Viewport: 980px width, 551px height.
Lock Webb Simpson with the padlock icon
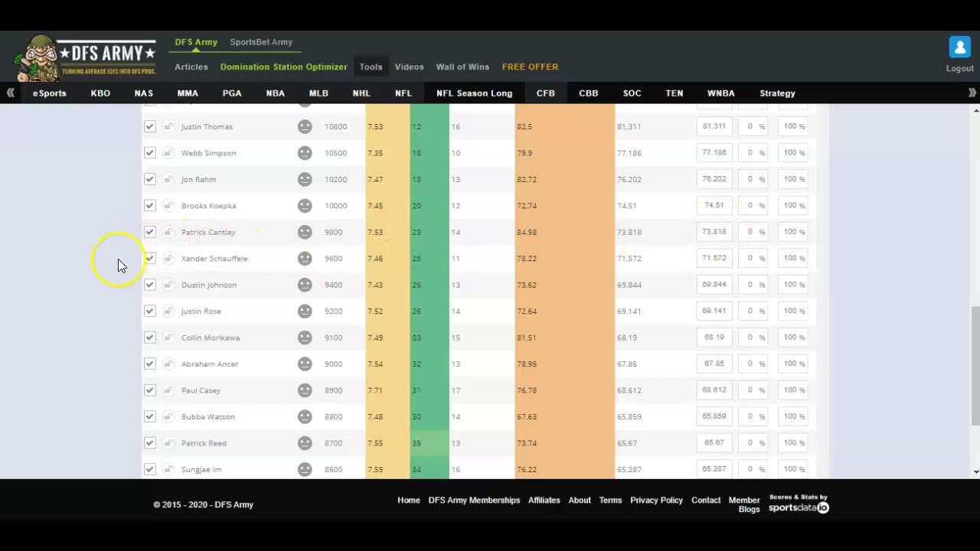coord(168,153)
